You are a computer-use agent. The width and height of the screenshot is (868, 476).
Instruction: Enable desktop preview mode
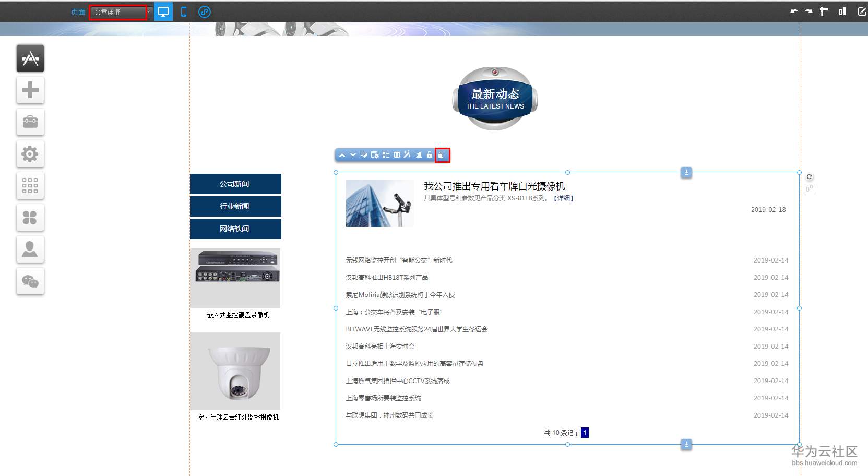pos(163,11)
